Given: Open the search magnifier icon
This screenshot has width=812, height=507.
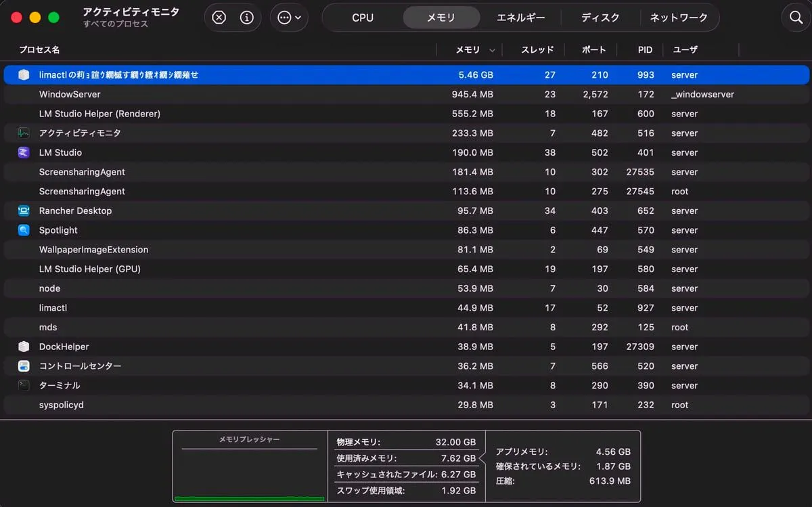Looking at the screenshot, I should (x=796, y=18).
